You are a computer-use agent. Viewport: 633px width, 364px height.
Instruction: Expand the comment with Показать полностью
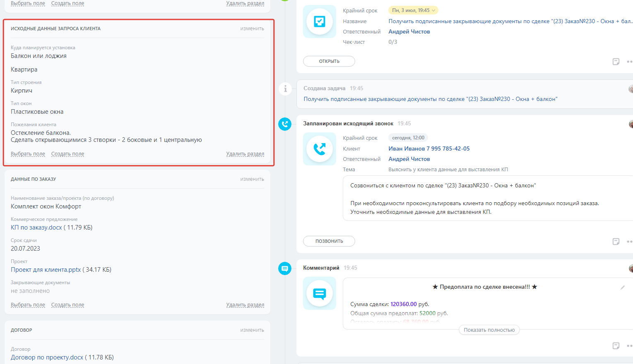click(489, 330)
